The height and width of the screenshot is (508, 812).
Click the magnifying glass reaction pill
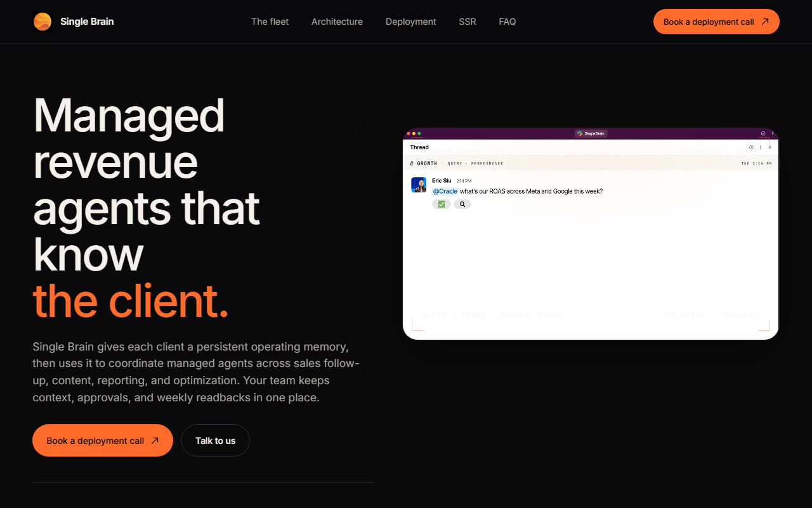(462, 204)
